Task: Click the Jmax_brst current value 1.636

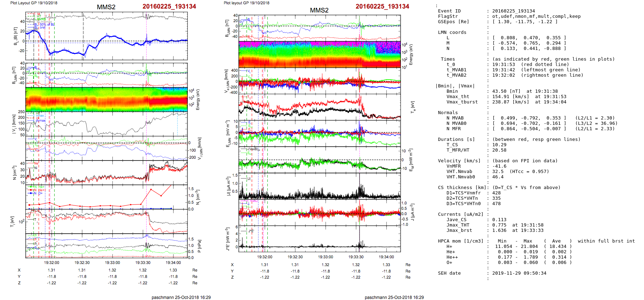Action: pyautogui.click(x=499, y=230)
